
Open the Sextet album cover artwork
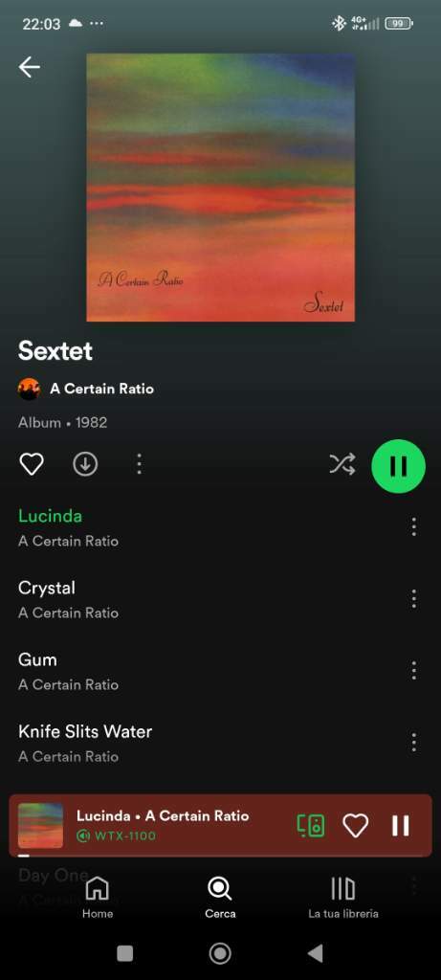pos(220,188)
